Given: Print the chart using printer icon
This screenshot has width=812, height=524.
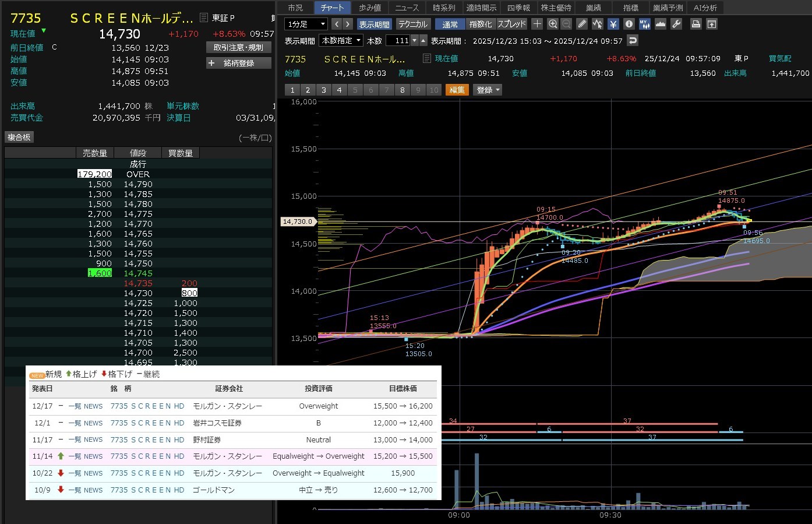Looking at the screenshot, I should pos(696,24).
